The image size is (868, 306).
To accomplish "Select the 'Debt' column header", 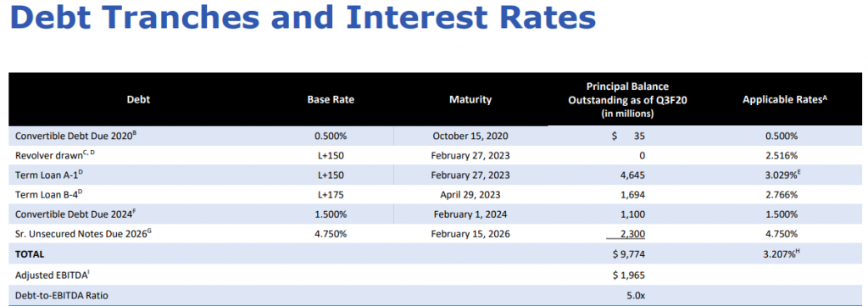I will coord(138,100).
